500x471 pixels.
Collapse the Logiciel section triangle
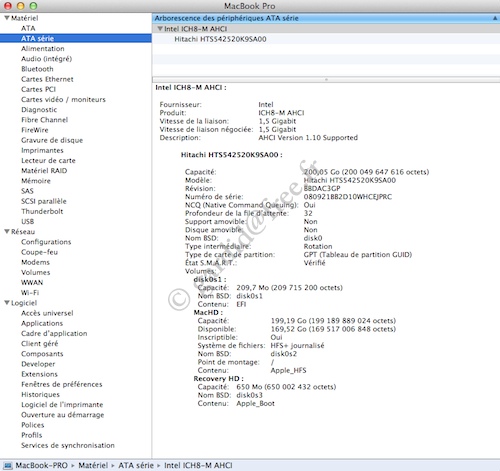tap(7, 303)
